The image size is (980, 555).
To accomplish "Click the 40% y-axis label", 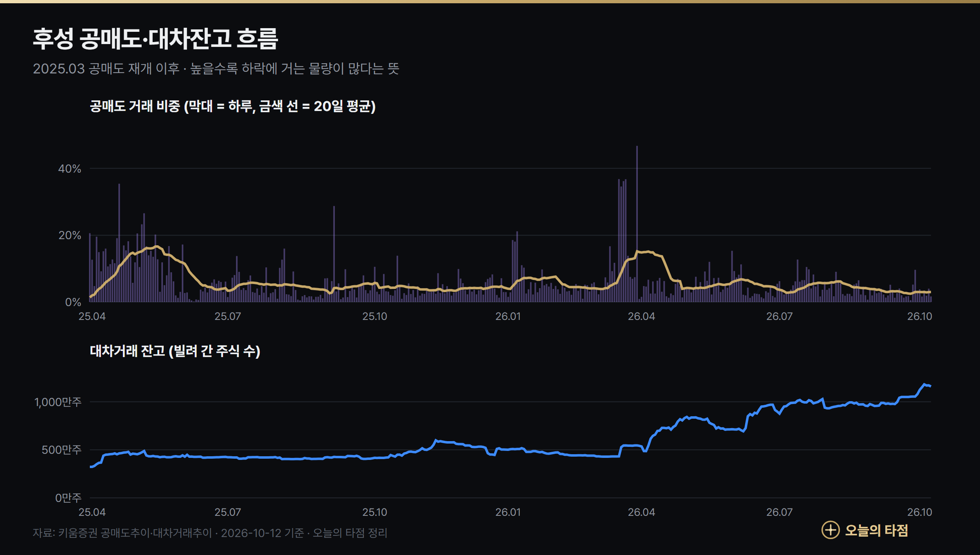I will tap(69, 169).
